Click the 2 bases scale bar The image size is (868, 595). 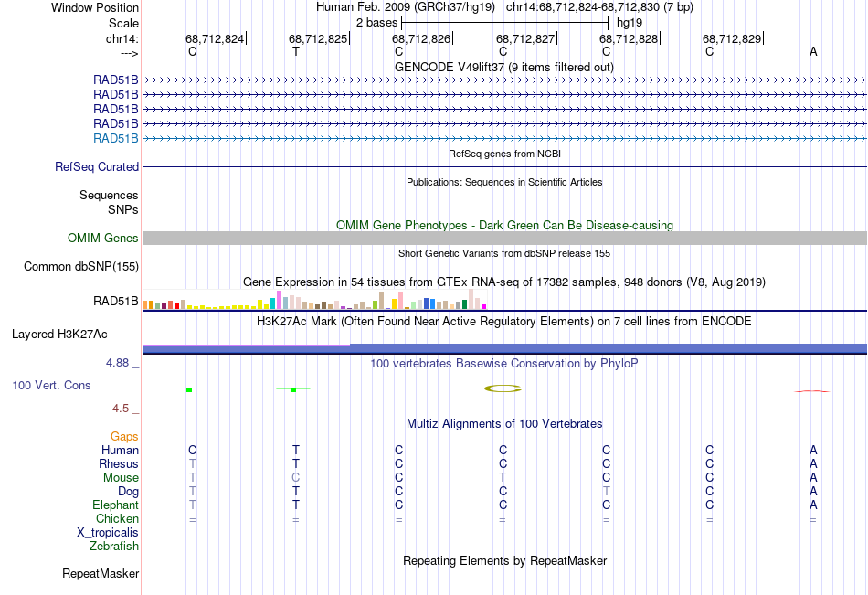pos(505,23)
